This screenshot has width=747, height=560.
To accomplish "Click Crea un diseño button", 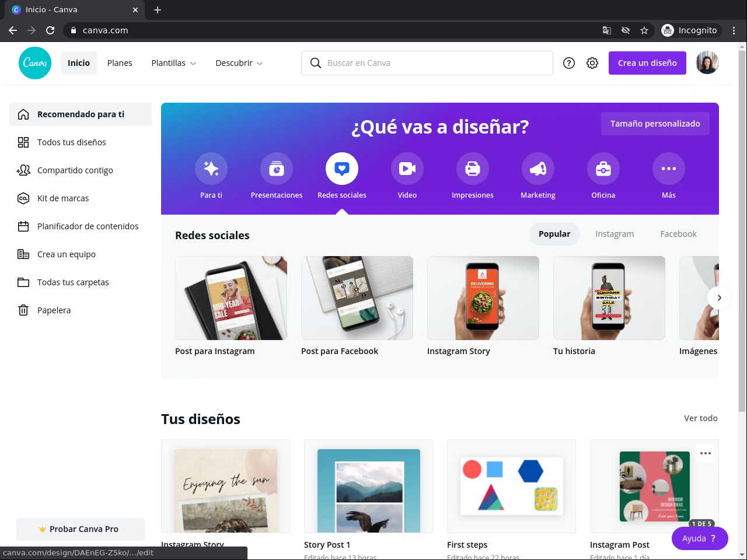I will [x=647, y=63].
